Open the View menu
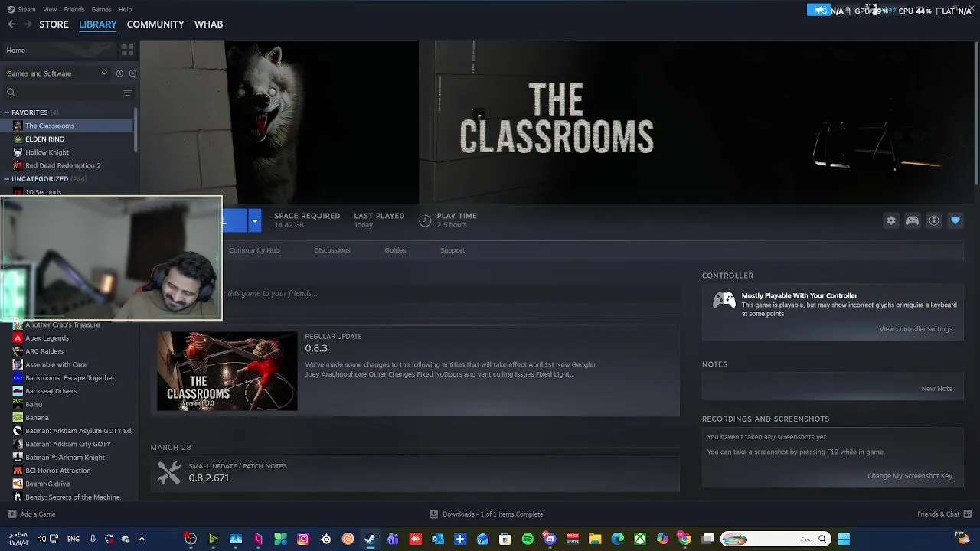The image size is (980, 551). tap(50, 9)
